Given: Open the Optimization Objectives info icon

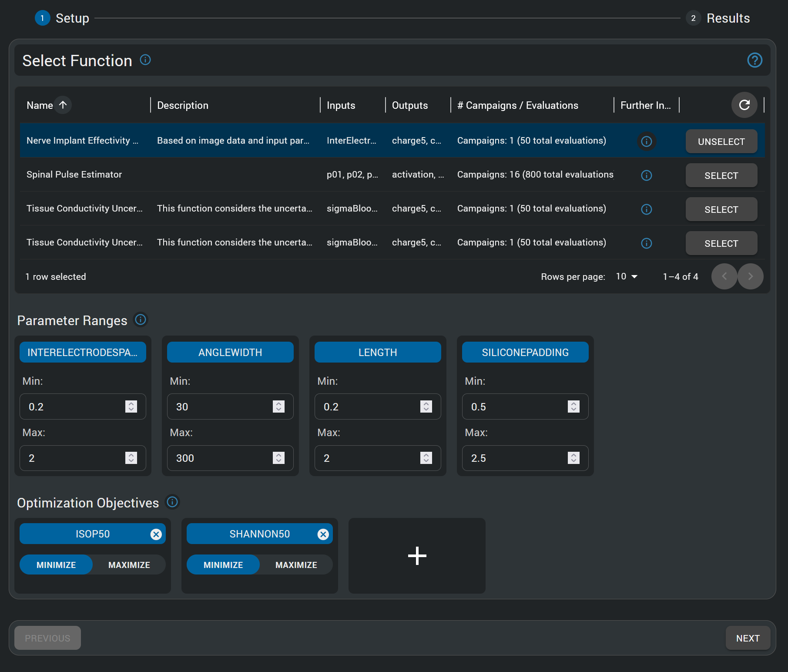Looking at the screenshot, I should tap(172, 502).
